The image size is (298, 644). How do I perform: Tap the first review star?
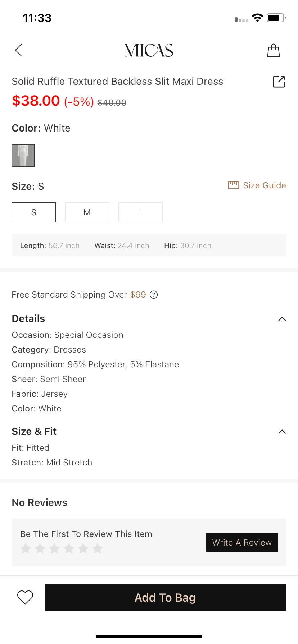click(26, 548)
